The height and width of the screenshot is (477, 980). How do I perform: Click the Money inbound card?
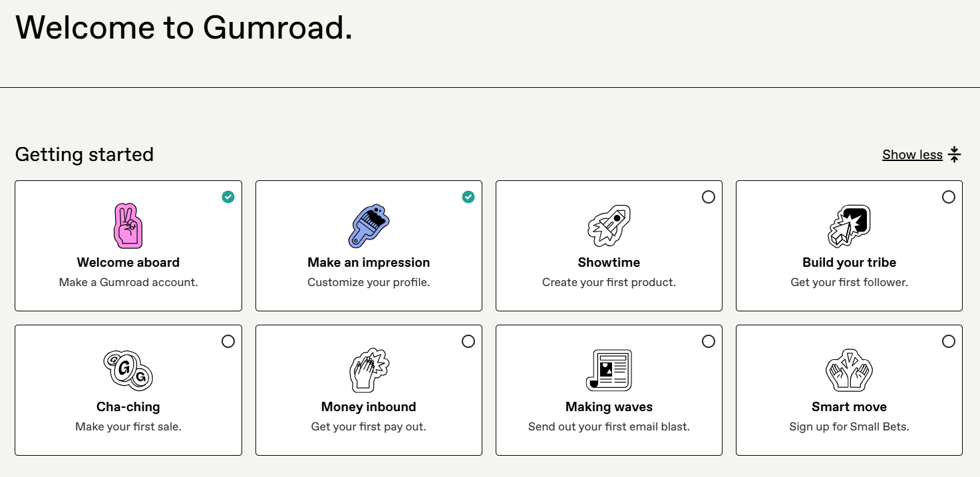pos(368,390)
